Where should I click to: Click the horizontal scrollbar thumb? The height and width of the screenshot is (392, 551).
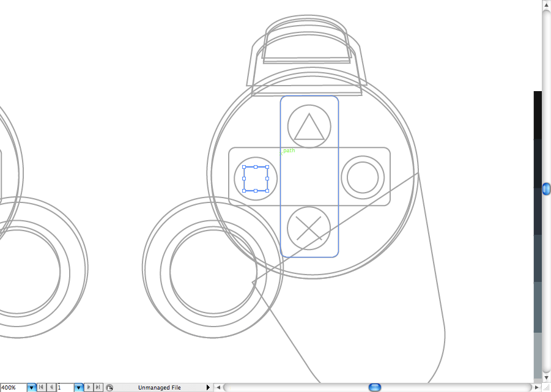pyautogui.click(x=375, y=388)
